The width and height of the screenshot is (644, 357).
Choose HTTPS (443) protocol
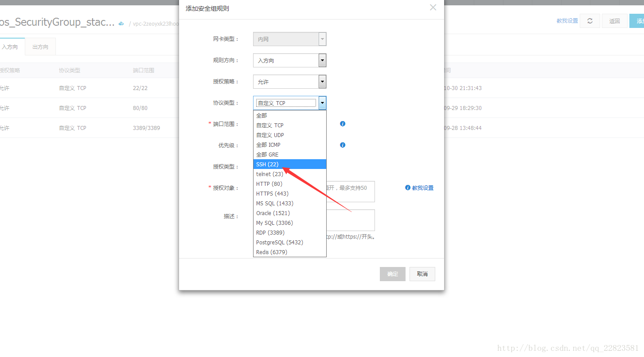[x=290, y=193]
